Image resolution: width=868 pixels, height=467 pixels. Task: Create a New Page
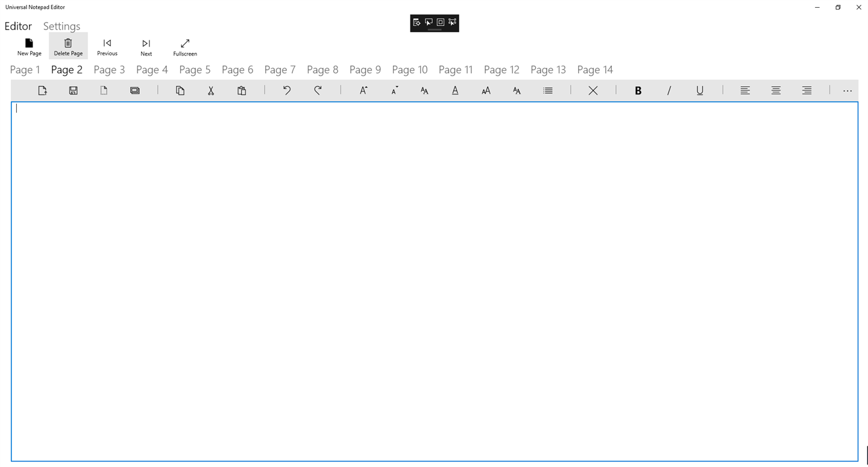[30, 46]
